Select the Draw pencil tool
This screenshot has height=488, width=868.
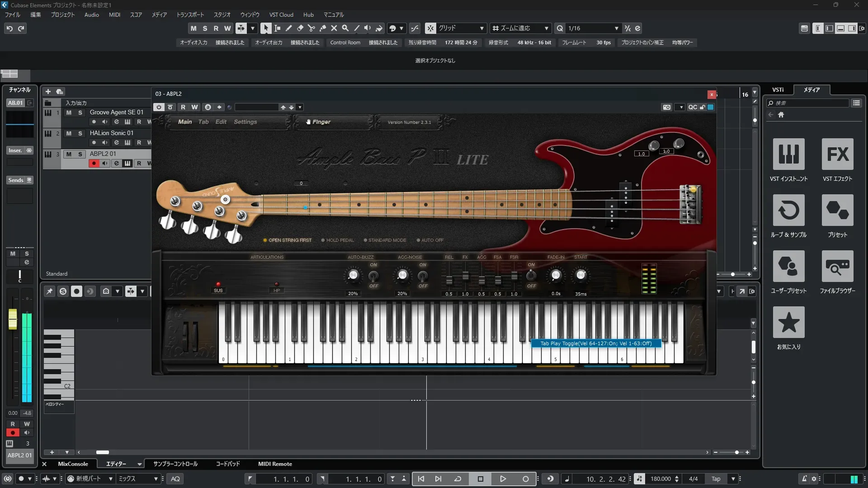click(x=289, y=28)
